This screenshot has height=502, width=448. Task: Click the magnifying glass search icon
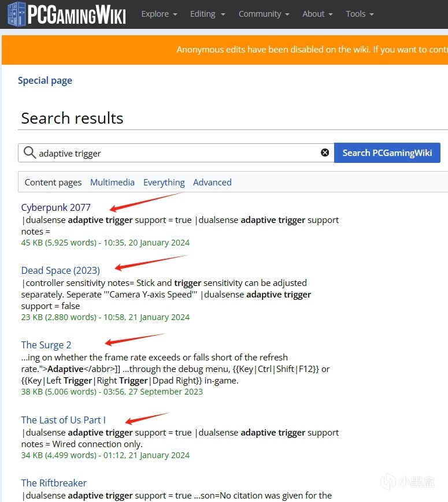(x=29, y=153)
